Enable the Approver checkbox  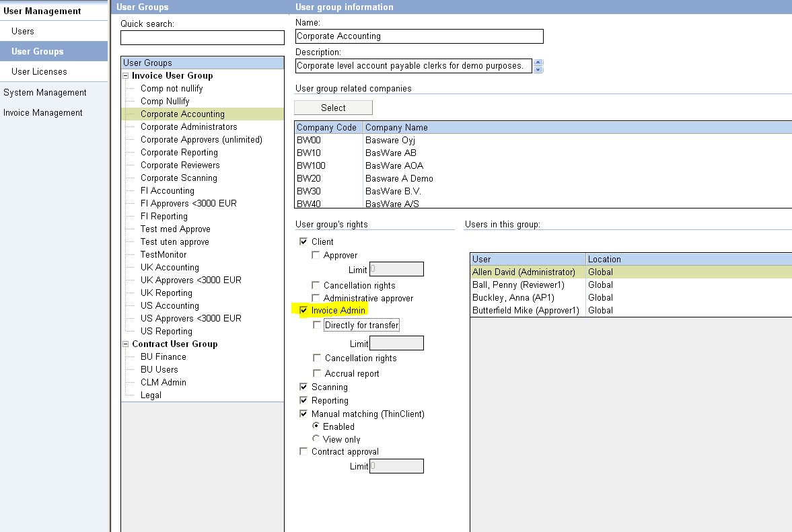coord(315,255)
